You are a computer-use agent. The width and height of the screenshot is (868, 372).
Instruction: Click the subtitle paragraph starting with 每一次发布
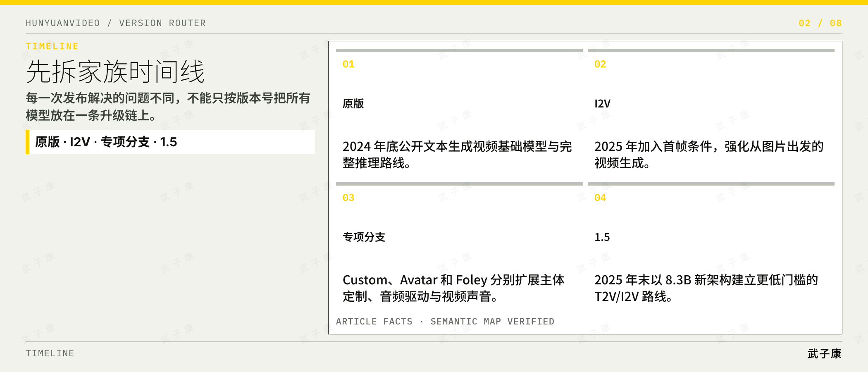(x=168, y=107)
